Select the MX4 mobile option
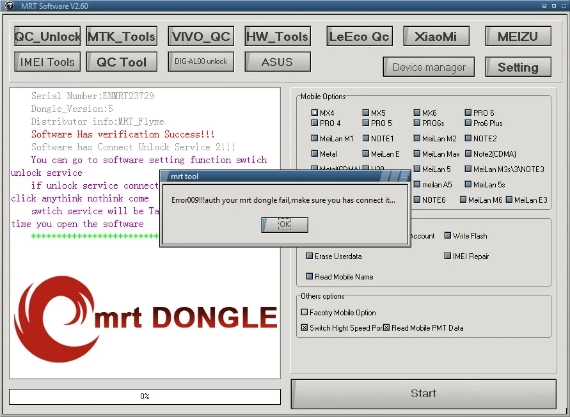 click(x=314, y=112)
